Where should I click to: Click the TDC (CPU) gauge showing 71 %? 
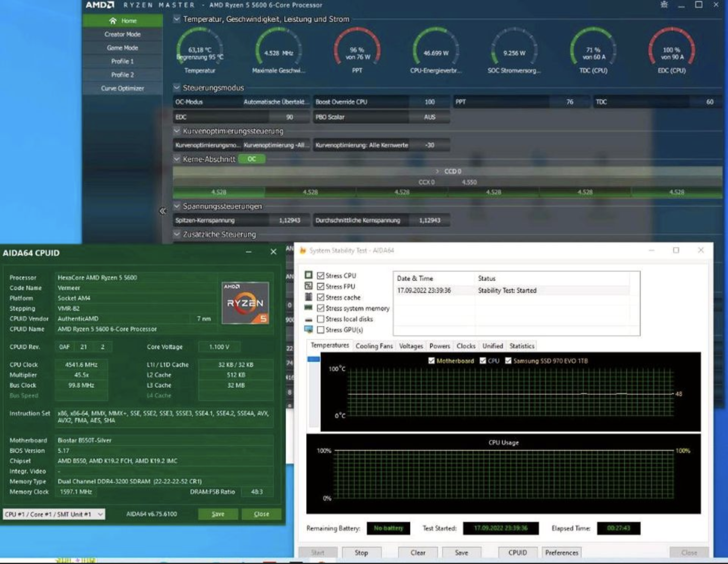593,51
